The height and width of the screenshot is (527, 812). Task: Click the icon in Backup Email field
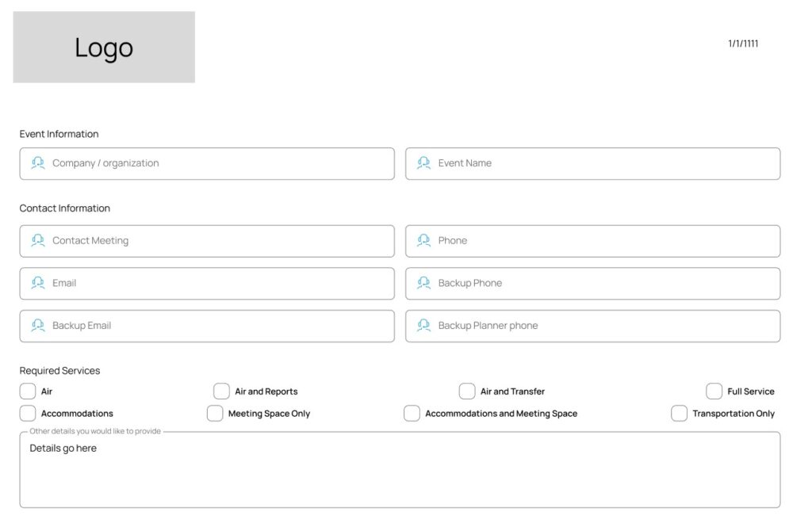(38, 326)
